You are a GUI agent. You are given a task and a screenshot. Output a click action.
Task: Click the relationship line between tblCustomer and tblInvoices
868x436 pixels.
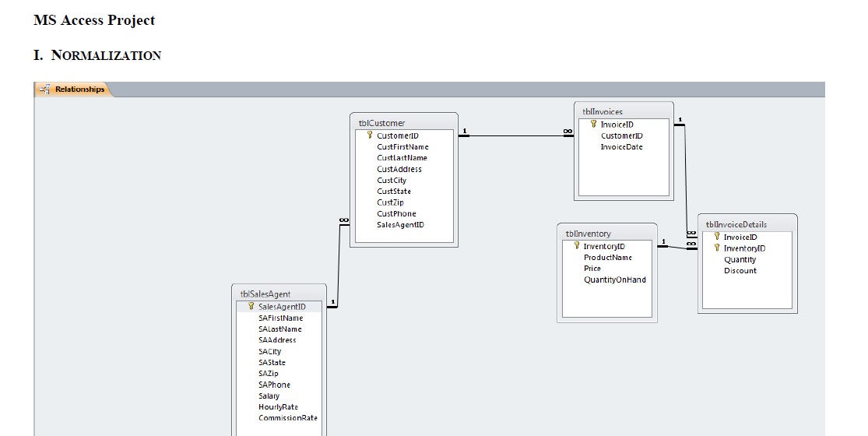tap(518, 136)
